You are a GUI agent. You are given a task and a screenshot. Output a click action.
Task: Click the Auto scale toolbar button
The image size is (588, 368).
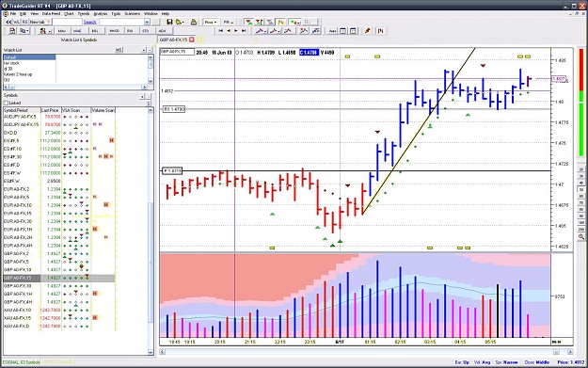pos(332,31)
